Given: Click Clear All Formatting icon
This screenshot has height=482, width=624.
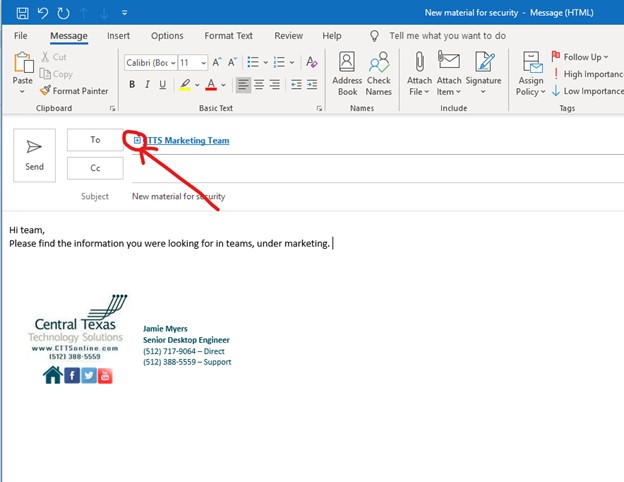Looking at the screenshot, I should 312,62.
